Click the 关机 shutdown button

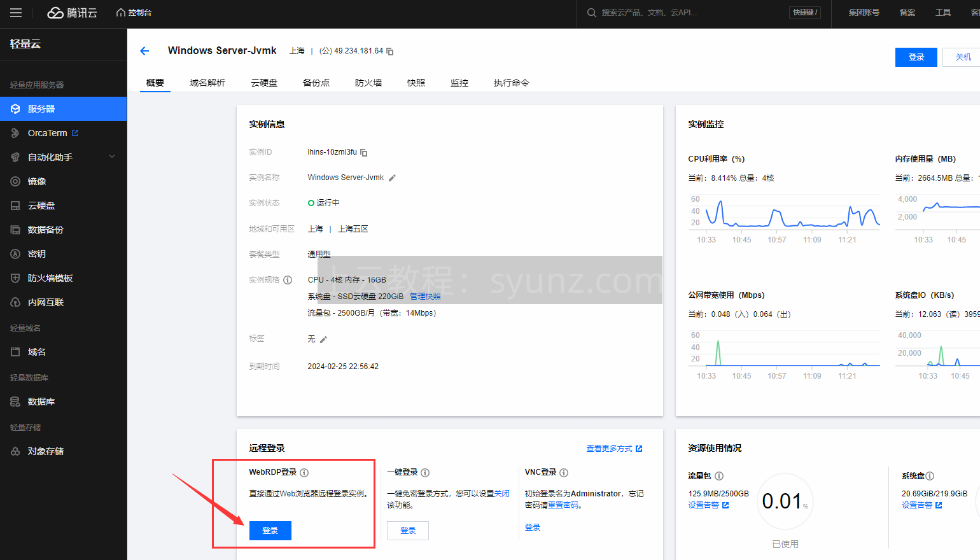[x=963, y=57]
